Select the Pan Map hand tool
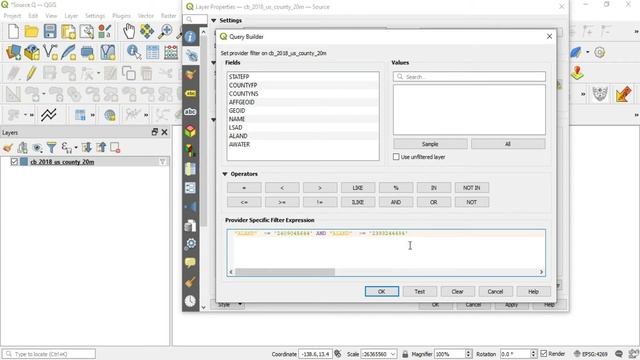The width and height of the screenshot is (640, 360). [129, 31]
